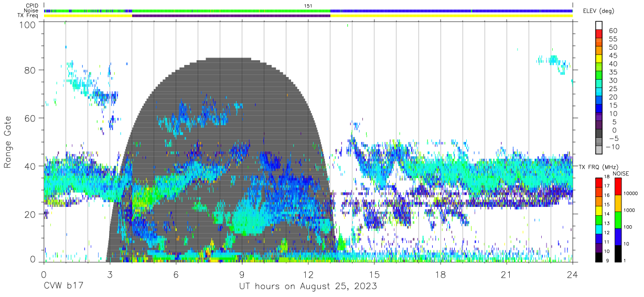Click the "CPID" row label
The width and height of the screenshot is (644, 297).
[31, 5]
